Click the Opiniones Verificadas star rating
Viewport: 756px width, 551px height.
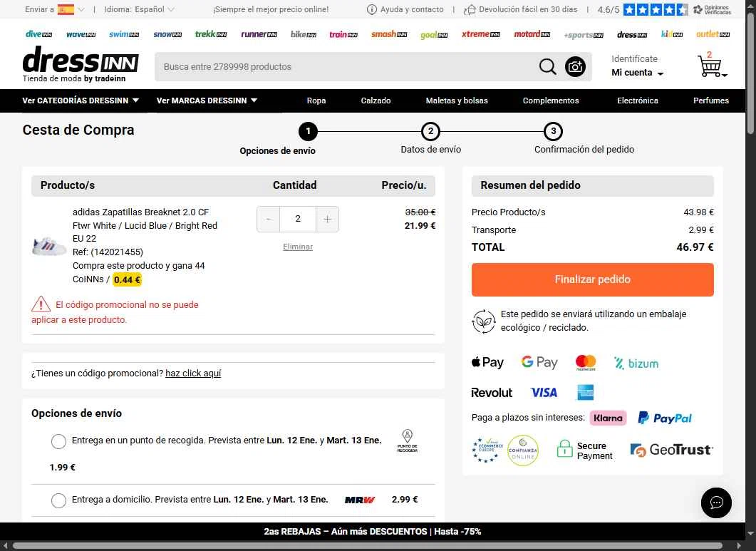coord(656,10)
